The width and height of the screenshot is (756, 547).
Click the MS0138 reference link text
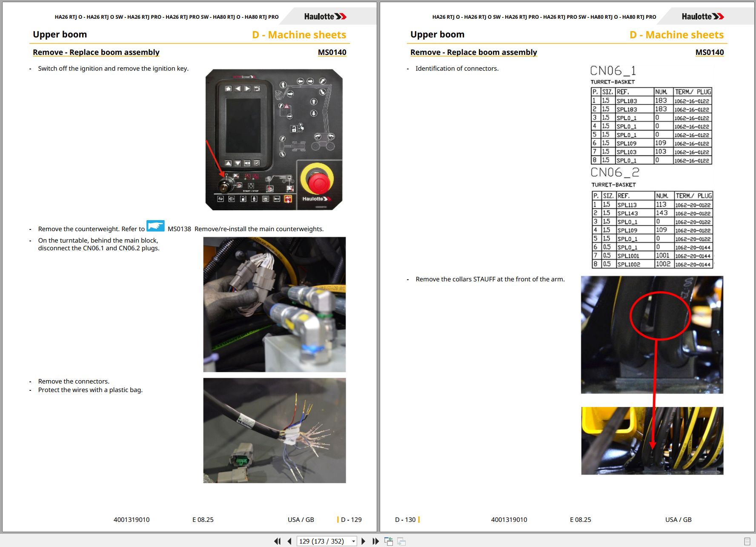tap(179, 229)
